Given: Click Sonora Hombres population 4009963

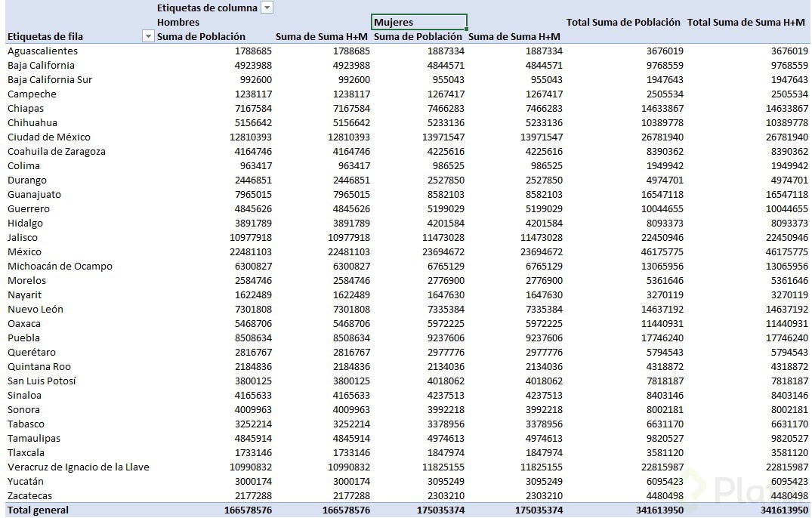Looking at the screenshot, I should coord(253,410).
